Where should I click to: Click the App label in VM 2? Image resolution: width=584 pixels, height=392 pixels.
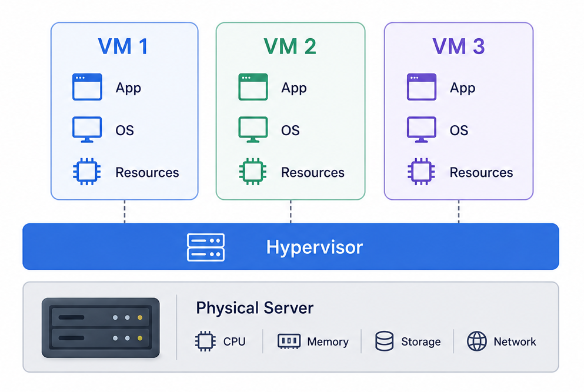click(x=294, y=88)
